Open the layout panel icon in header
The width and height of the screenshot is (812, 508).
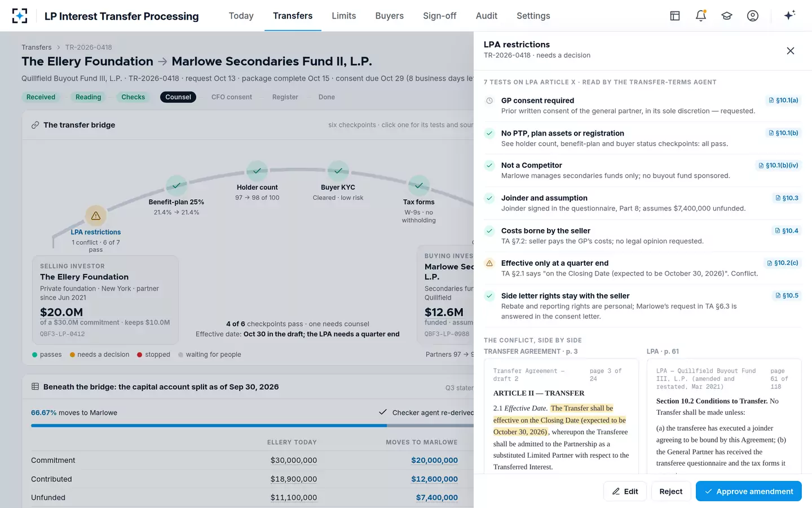click(675, 16)
